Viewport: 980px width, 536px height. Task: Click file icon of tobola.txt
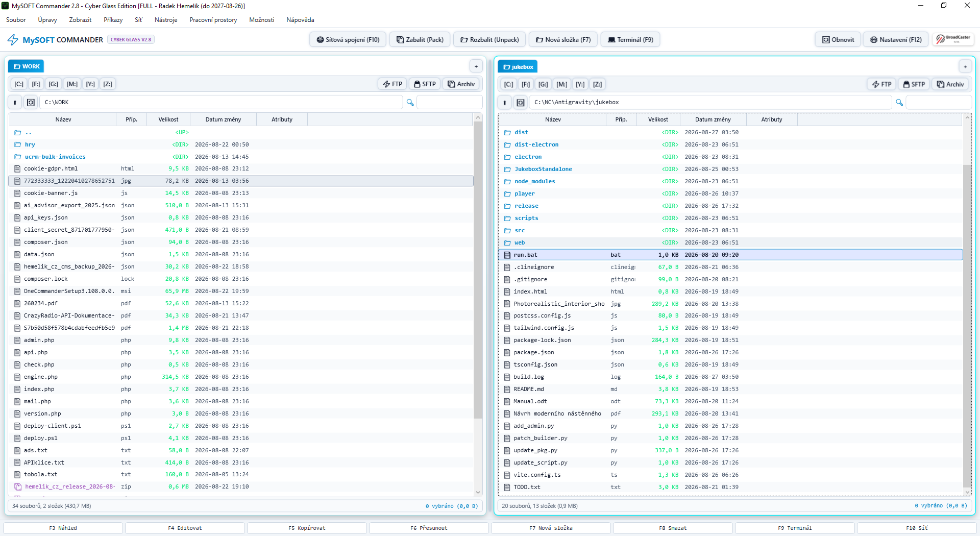17,475
